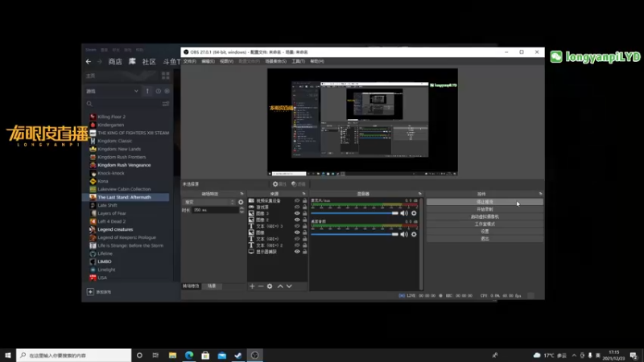Open Steam 商店 tab

coord(115,62)
